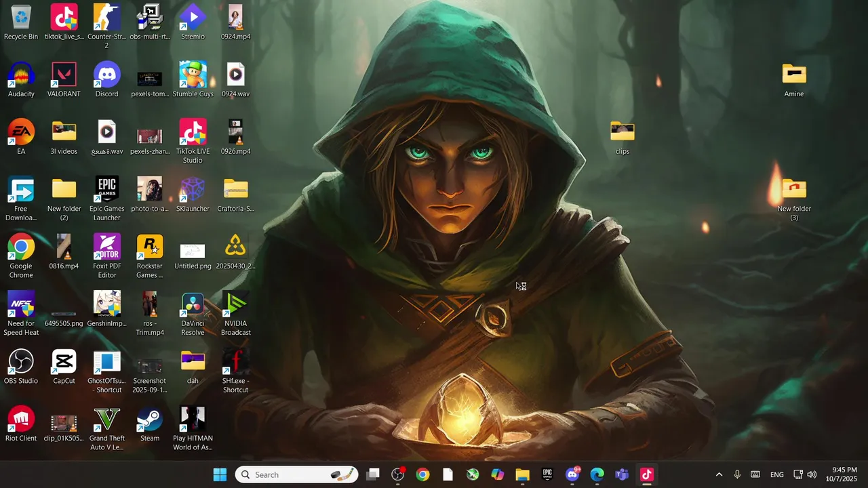Viewport: 868px width, 488px height.
Task: Select the New folder (3) on desktop
Action: coord(794,199)
